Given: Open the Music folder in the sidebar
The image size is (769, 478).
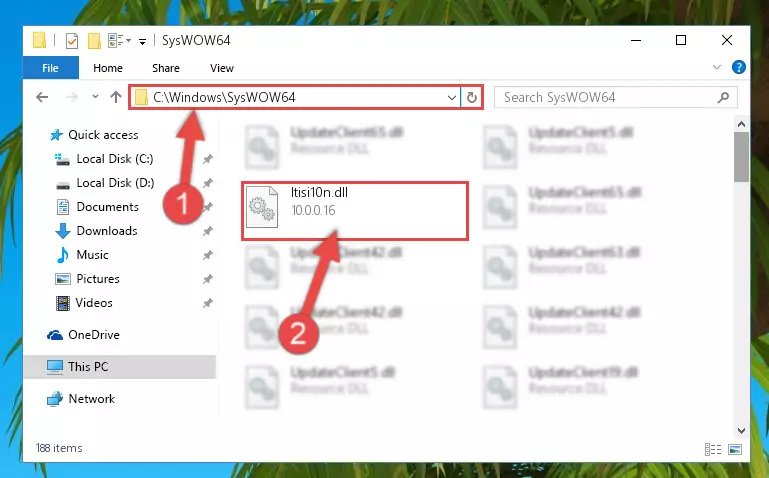Looking at the screenshot, I should [92, 255].
